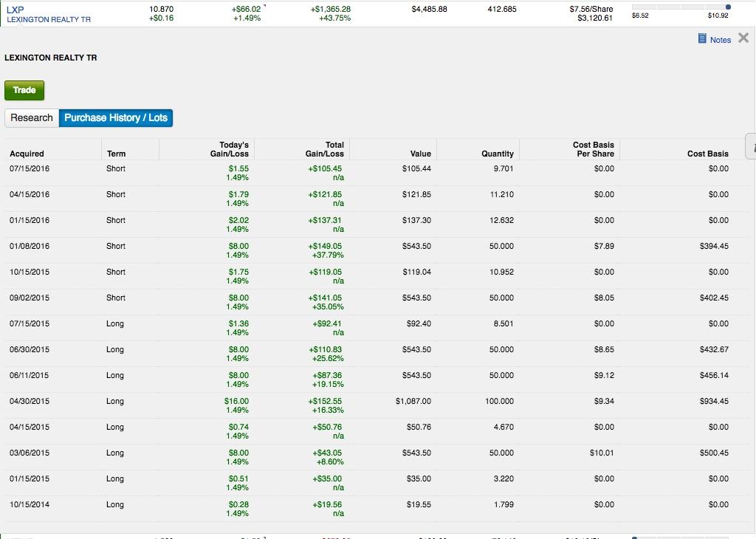Select the 07/15/2016 acquired date
Screen dimensions: 756x539
tap(30, 169)
